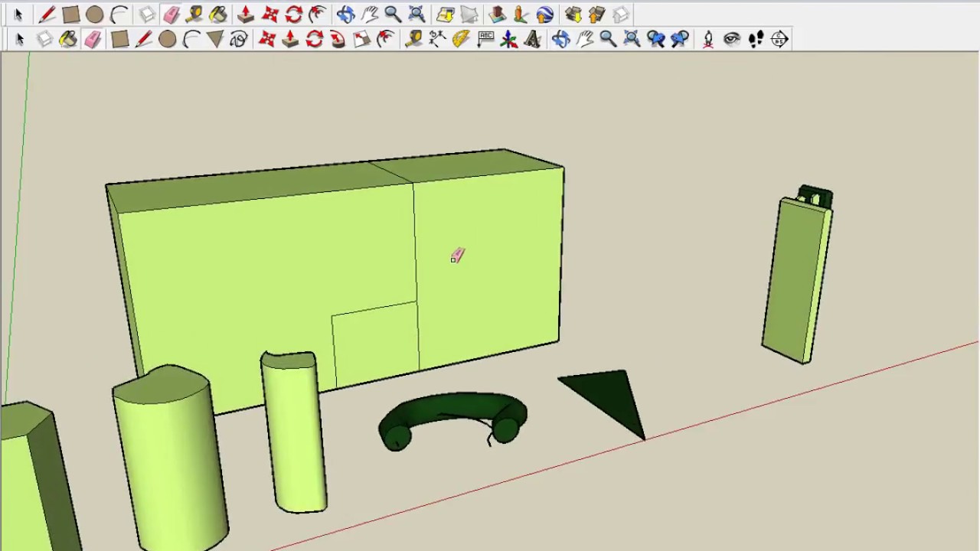Click Add New Building icon

(x=497, y=15)
